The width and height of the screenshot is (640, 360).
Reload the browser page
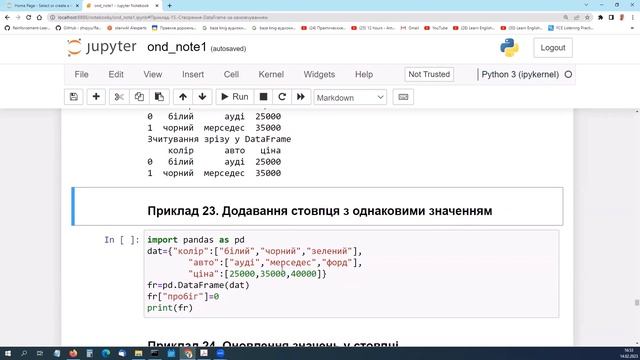29,18
